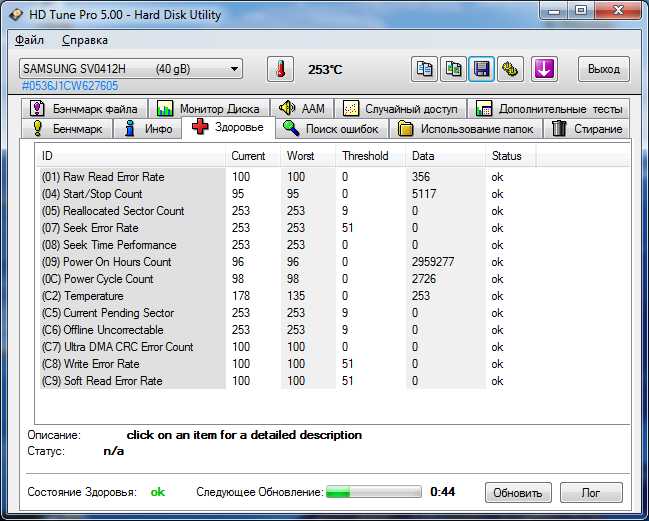Image resolution: width=649 pixels, height=521 pixels.
Task: Click the thermometer temperature icon
Action: (280, 69)
